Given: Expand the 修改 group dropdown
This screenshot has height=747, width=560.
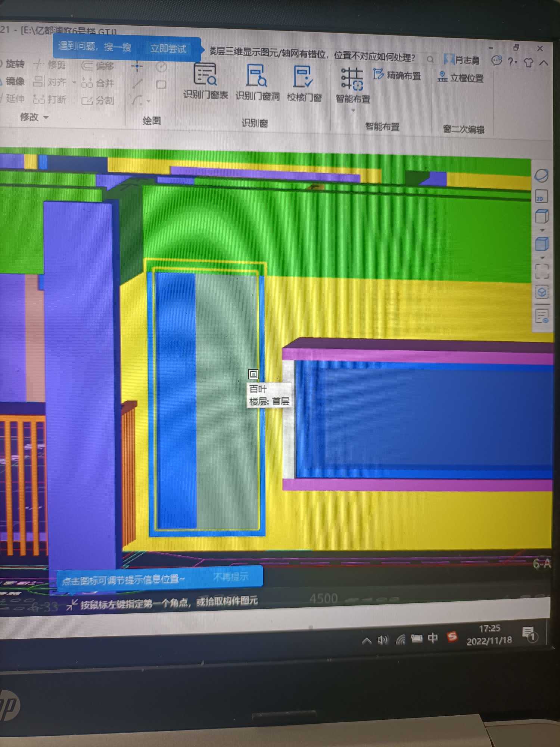Looking at the screenshot, I should [46, 117].
